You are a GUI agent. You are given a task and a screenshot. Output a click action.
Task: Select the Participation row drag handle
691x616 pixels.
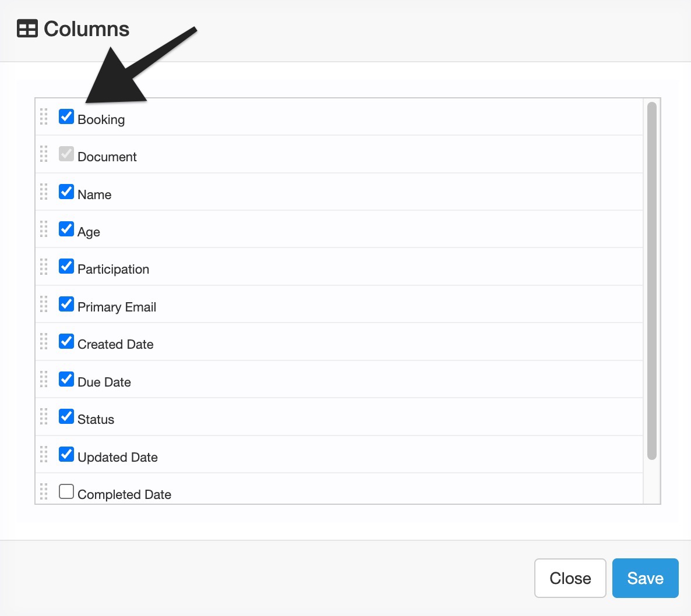44,267
